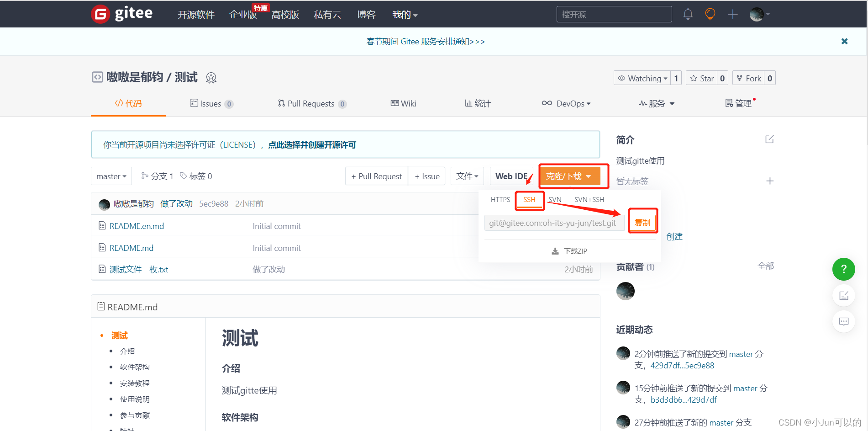Expand the DevOps dropdown tab
The image size is (868, 431).
[x=566, y=103]
